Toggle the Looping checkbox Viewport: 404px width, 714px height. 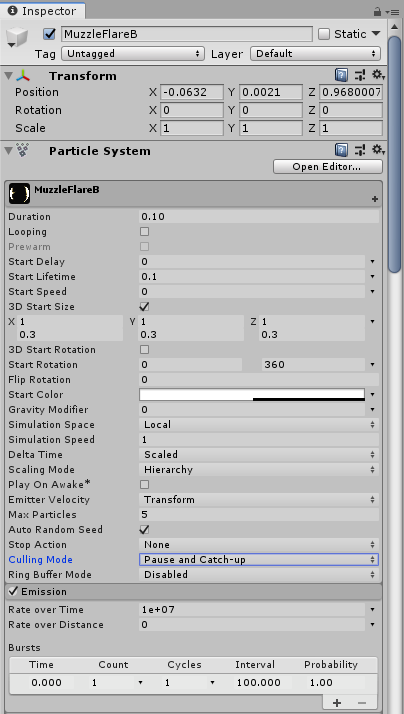point(144,232)
